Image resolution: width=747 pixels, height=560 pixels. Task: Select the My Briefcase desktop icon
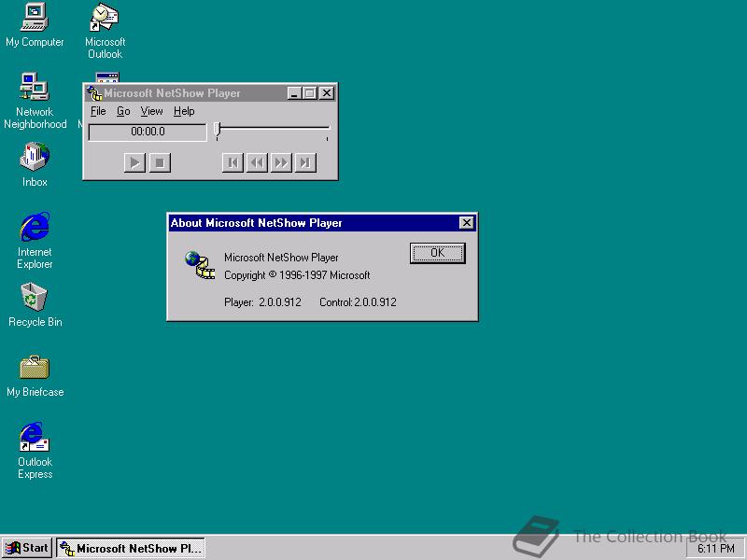(35, 376)
